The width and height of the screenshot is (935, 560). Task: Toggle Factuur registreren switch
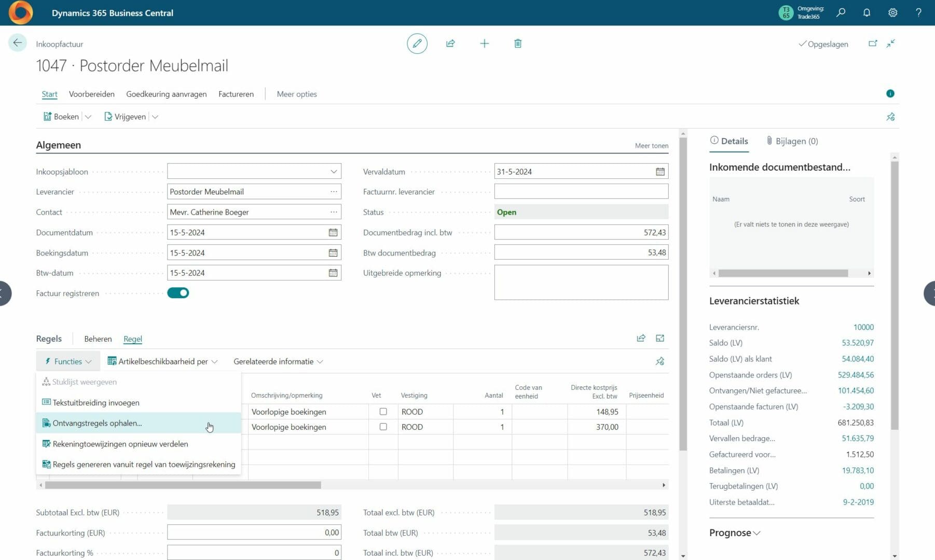point(178,293)
